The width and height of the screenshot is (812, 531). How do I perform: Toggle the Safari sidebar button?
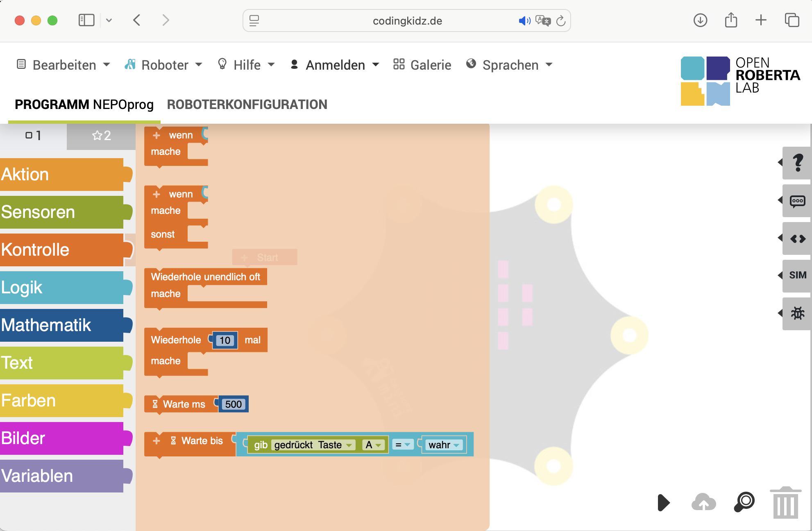tap(86, 20)
